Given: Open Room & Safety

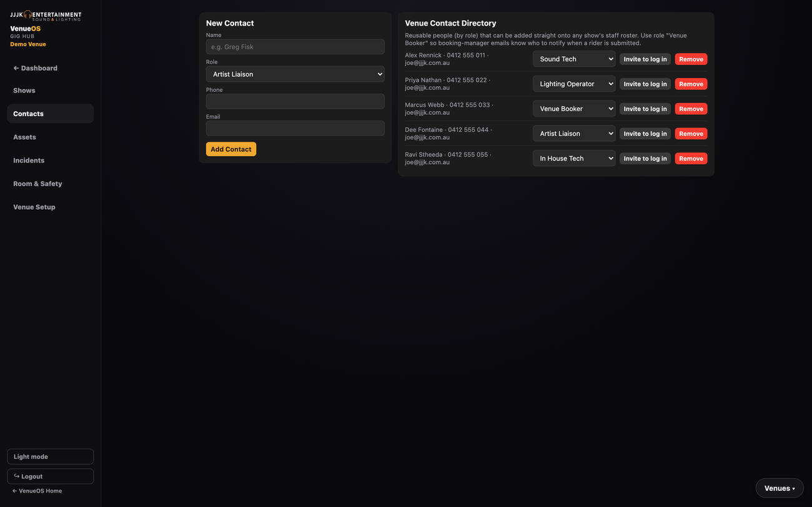Looking at the screenshot, I should point(51,184).
